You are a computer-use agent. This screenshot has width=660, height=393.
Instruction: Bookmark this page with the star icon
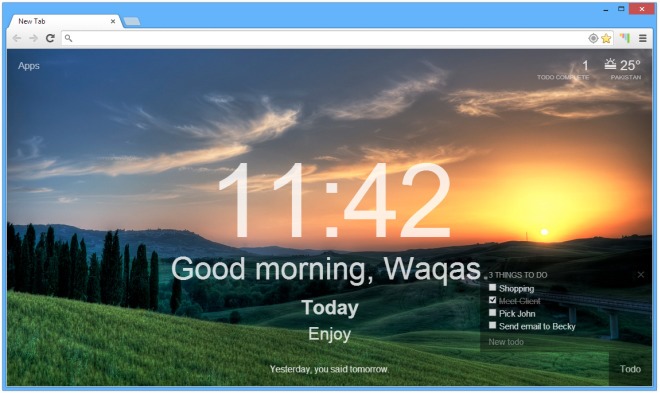point(606,38)
